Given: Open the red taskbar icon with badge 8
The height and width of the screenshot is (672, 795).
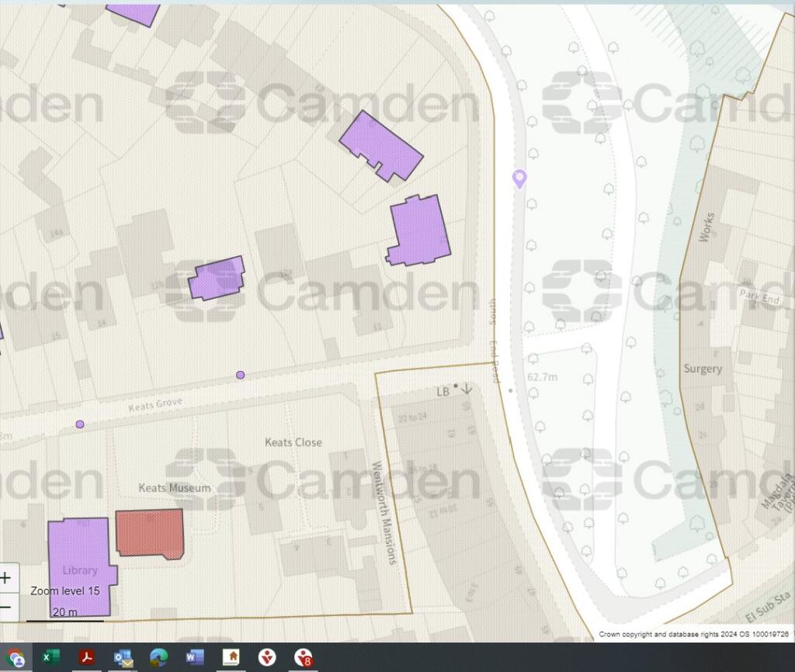Looking at the screenshot, I should [303, 658].
